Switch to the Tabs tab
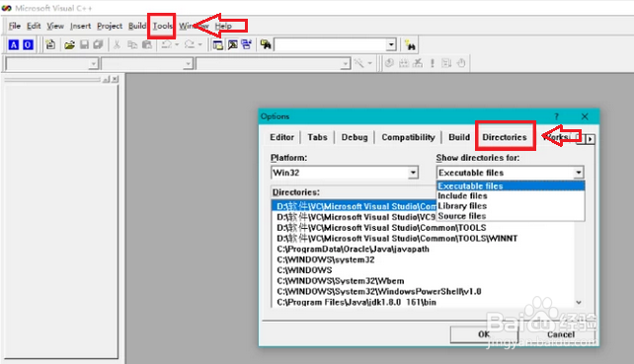634x364 pixels. 317,137
